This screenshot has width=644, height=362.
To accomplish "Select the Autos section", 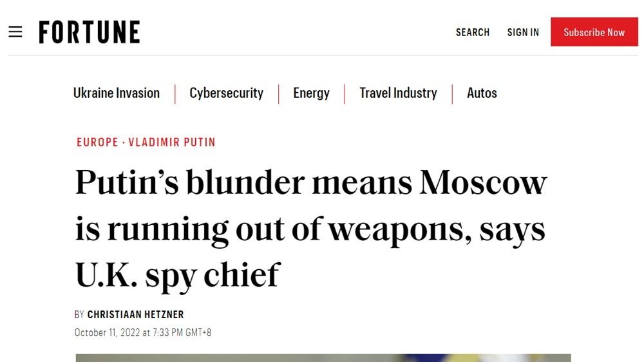I will [x=482, y=93].
